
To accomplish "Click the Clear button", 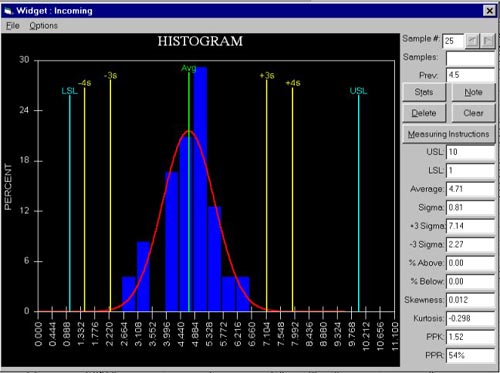I will tap(473, 113).
